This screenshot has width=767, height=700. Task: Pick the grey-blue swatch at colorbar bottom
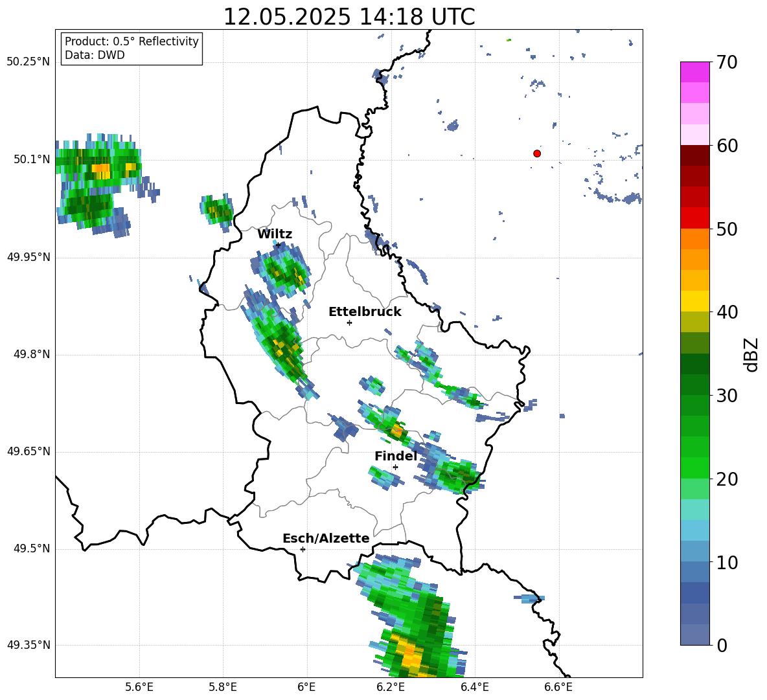[694, 635]
